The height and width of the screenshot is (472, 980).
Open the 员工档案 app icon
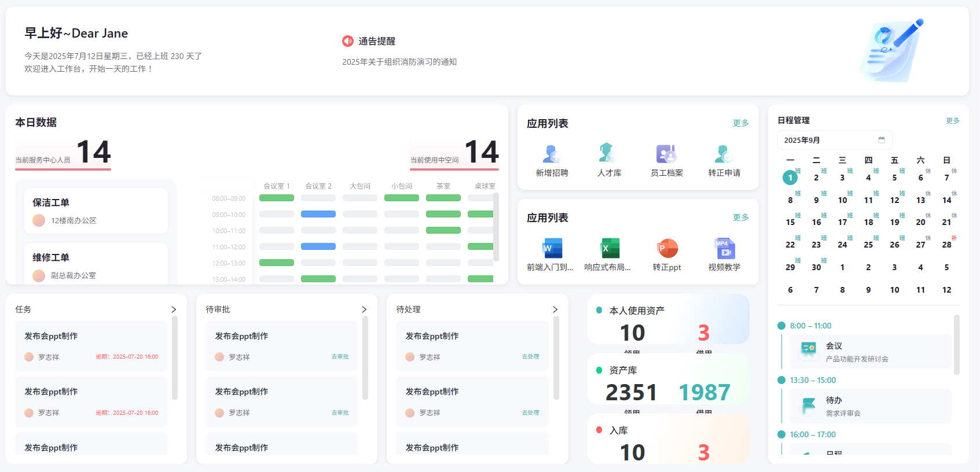click(666, 154)
